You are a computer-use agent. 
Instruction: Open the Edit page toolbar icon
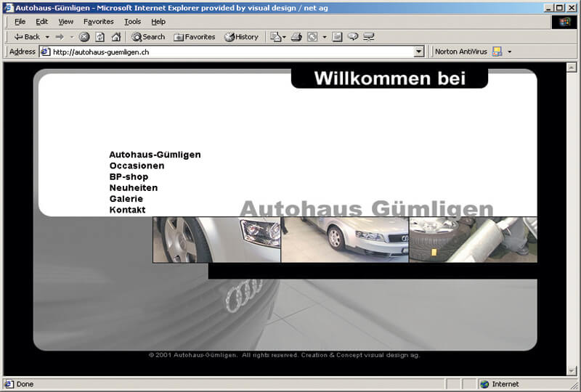(x=312, y=37)
